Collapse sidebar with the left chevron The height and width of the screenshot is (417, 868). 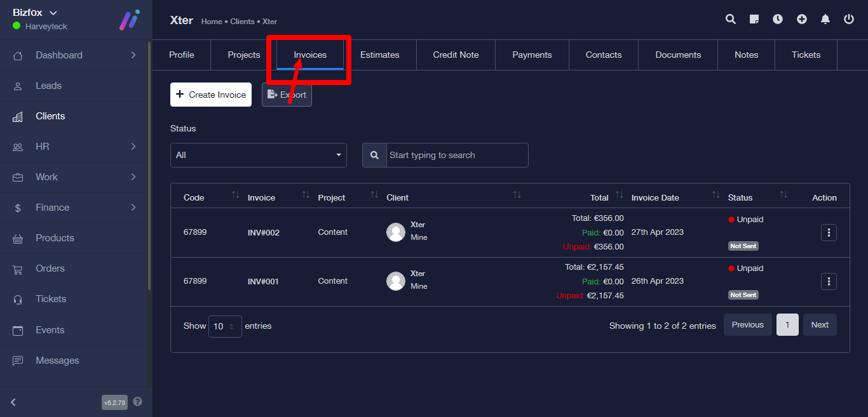[x=13, y=402]
